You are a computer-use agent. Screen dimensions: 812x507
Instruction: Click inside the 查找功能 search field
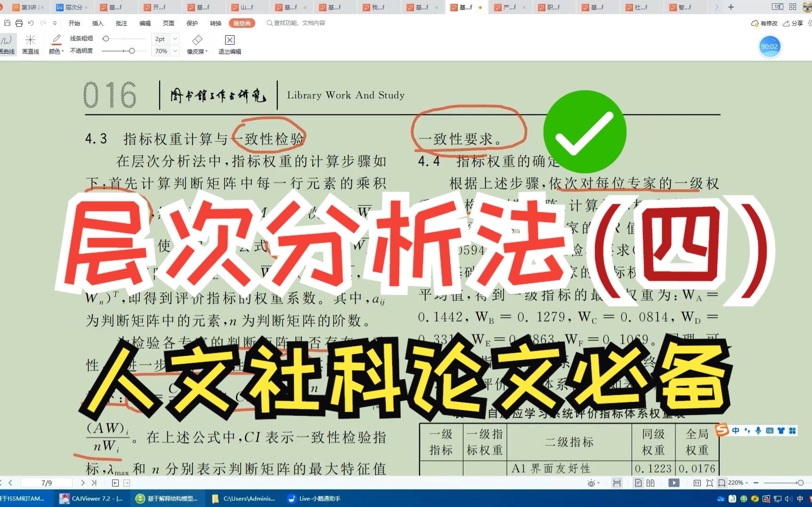297,23
